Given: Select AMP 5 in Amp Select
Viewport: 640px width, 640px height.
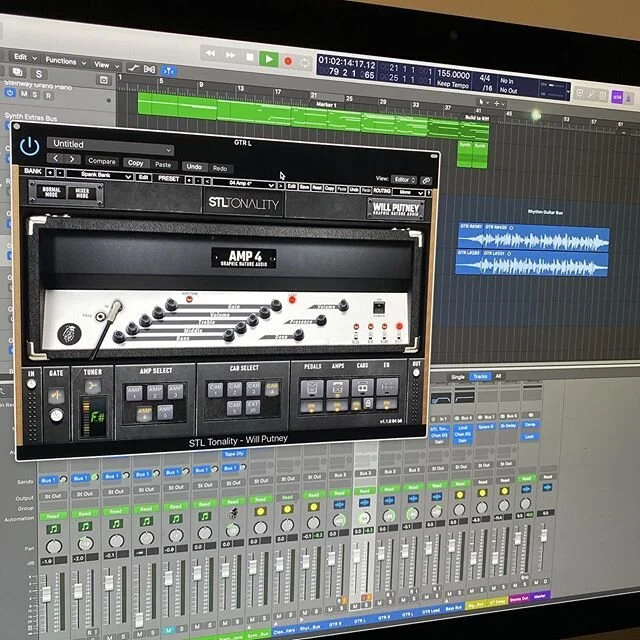Looking at the screenshot, I should coord(165,411).
